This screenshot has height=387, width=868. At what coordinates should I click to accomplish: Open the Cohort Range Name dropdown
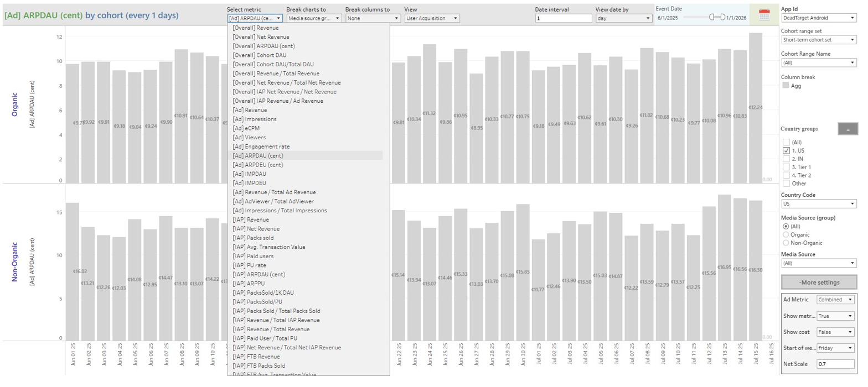point(819,62)
